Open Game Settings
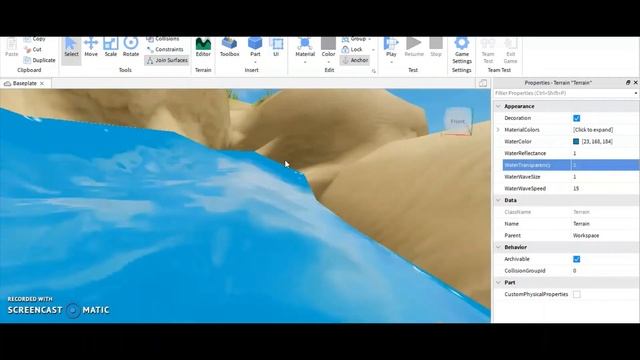 (462, 51)
